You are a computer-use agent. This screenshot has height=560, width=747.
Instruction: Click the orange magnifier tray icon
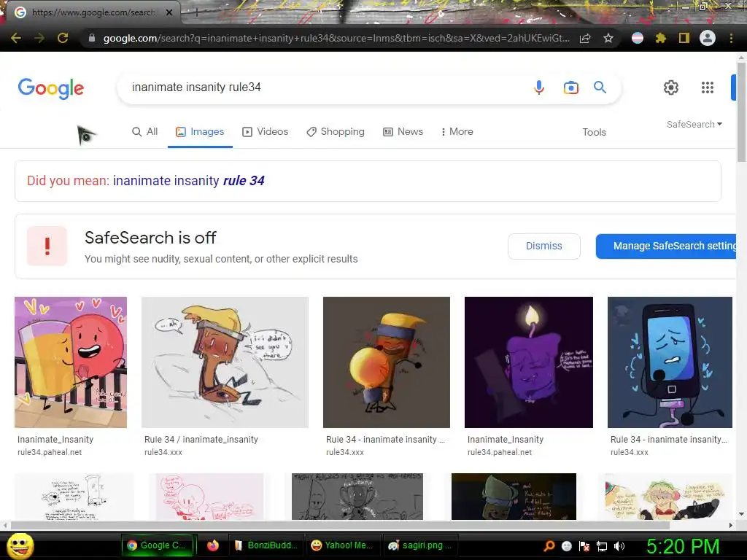pyautogui.click(x=549, y=546)
